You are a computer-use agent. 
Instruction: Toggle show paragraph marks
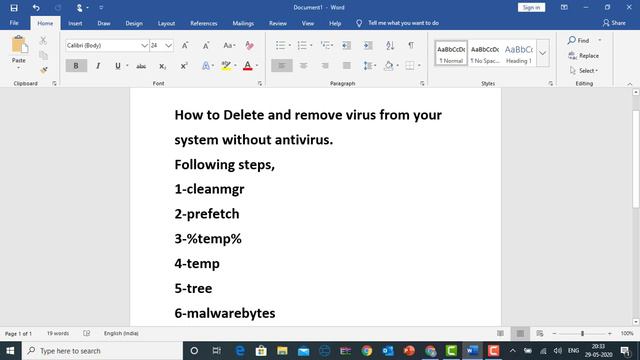coord(411,45)
